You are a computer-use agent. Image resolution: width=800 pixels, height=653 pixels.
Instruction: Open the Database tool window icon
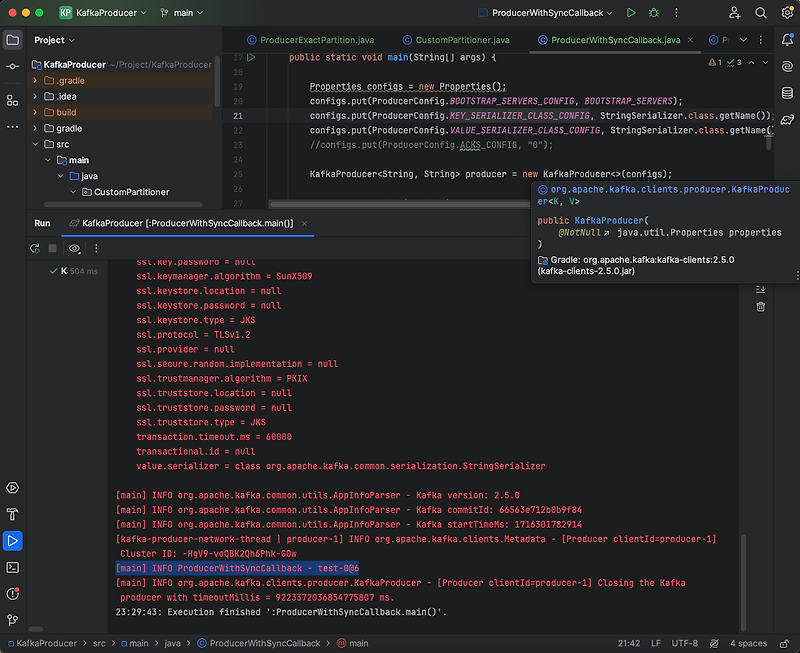click(x=787, y=93)
